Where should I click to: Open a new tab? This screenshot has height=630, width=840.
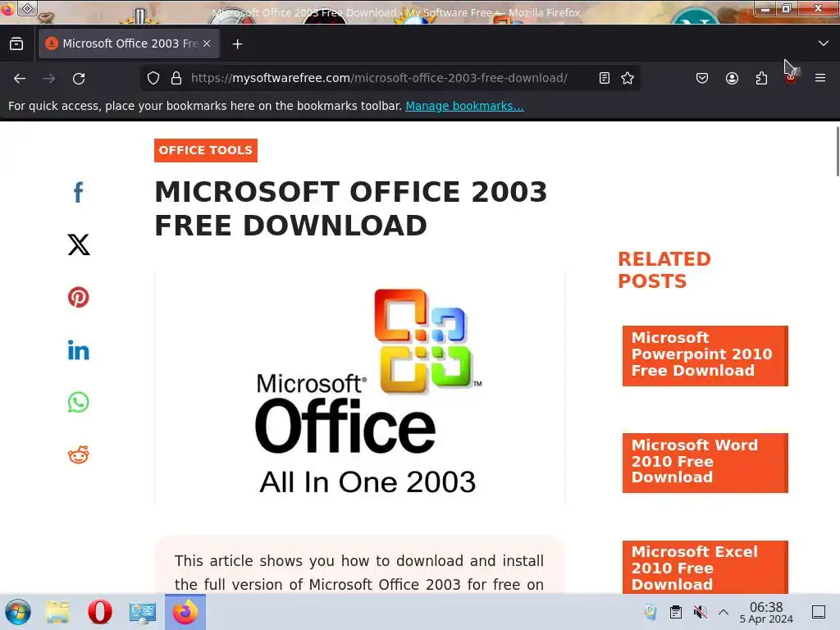click(x=237, y=44)
